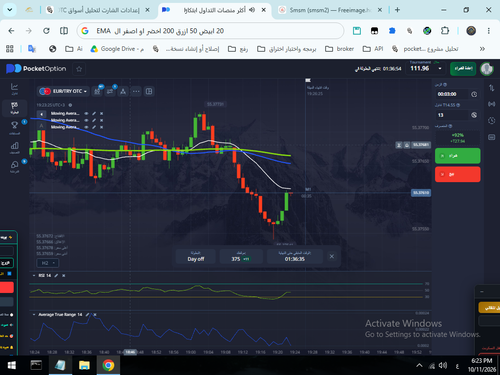
Task: Add PocketOption to favorites via the star icon
Action: pos(79,69)
